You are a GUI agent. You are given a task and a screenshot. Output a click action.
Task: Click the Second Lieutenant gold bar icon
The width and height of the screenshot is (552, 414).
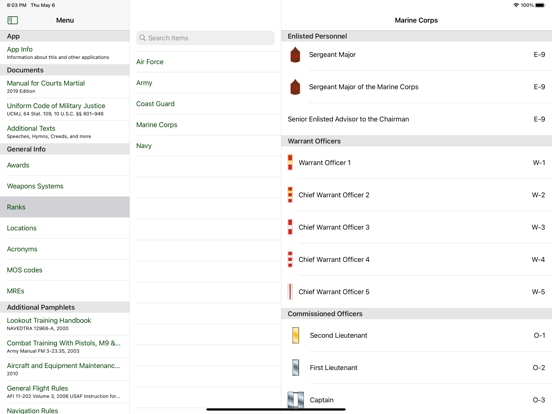pyautogui.click(x=296, y=335)
